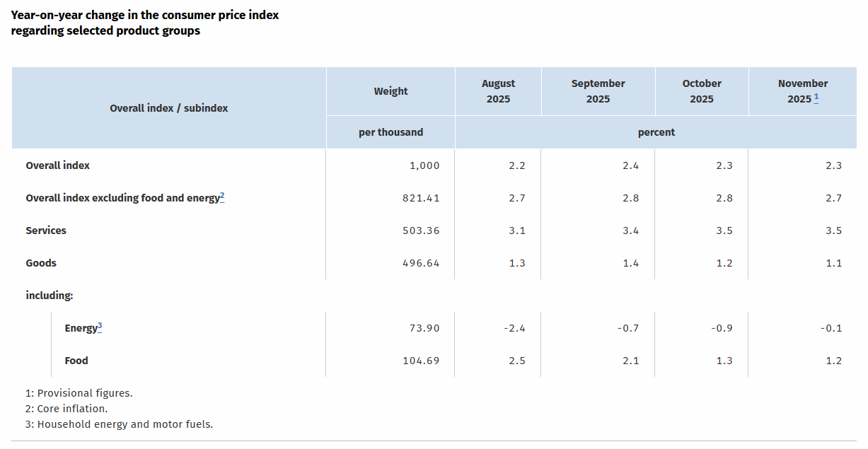Click the Energy weight value 73.90
868x449 pixels.
pyautogui.click(x=424, y=328)
